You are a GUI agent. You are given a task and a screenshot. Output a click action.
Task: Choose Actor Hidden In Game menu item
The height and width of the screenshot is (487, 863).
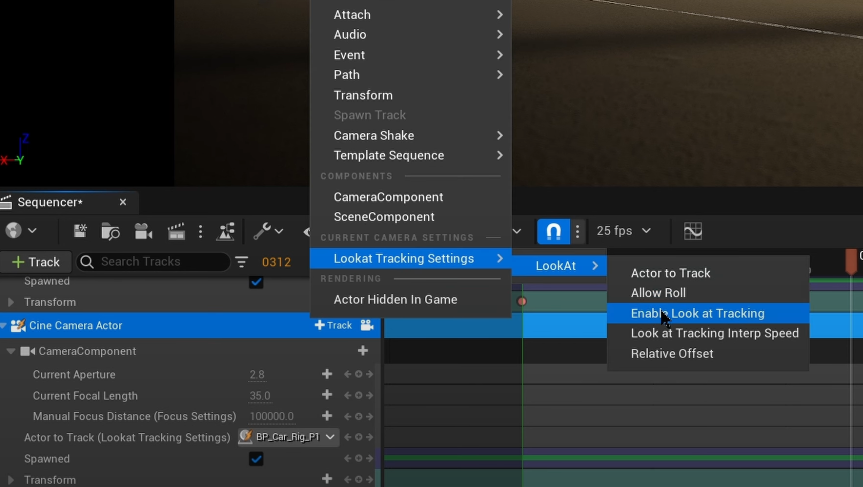[395, 299]
